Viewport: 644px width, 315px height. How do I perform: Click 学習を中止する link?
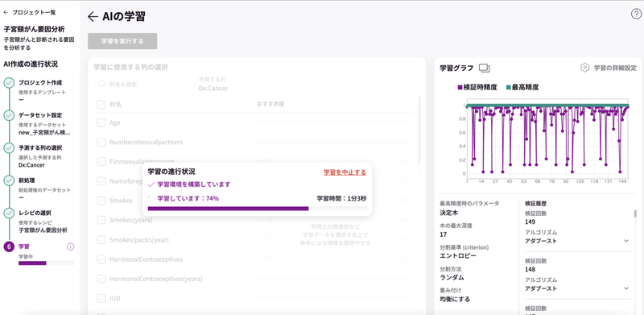345,172
